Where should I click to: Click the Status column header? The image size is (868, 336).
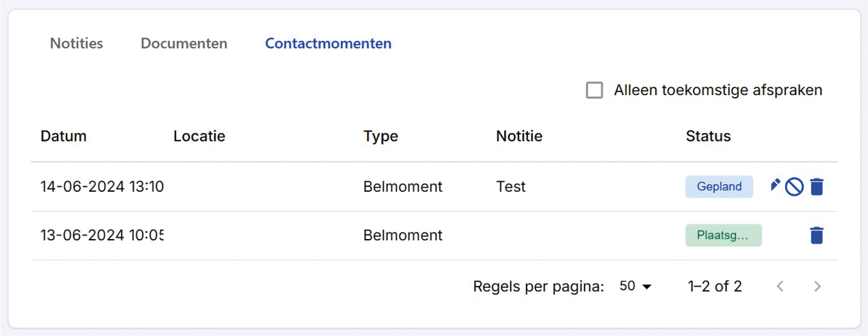click(708, 136)
